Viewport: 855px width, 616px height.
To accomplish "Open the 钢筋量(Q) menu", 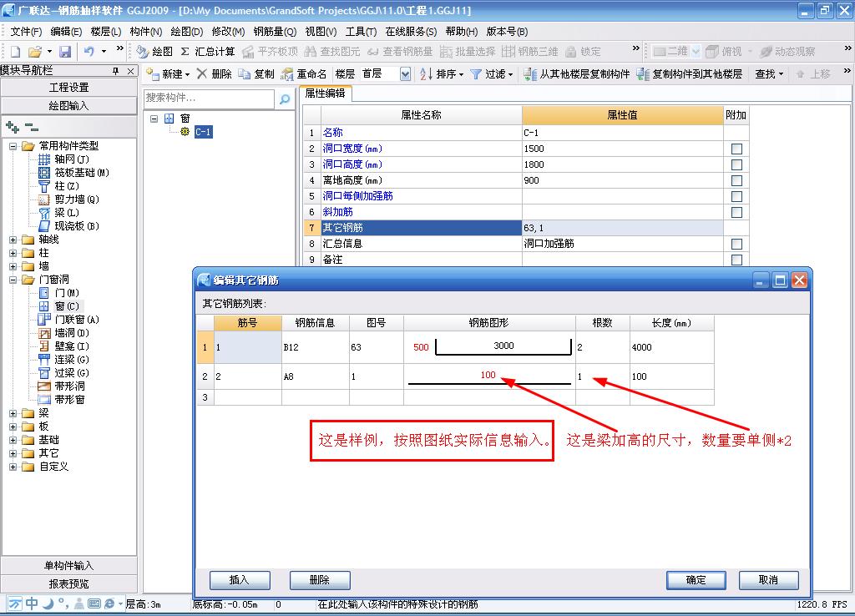I will [x=275, y=32].
